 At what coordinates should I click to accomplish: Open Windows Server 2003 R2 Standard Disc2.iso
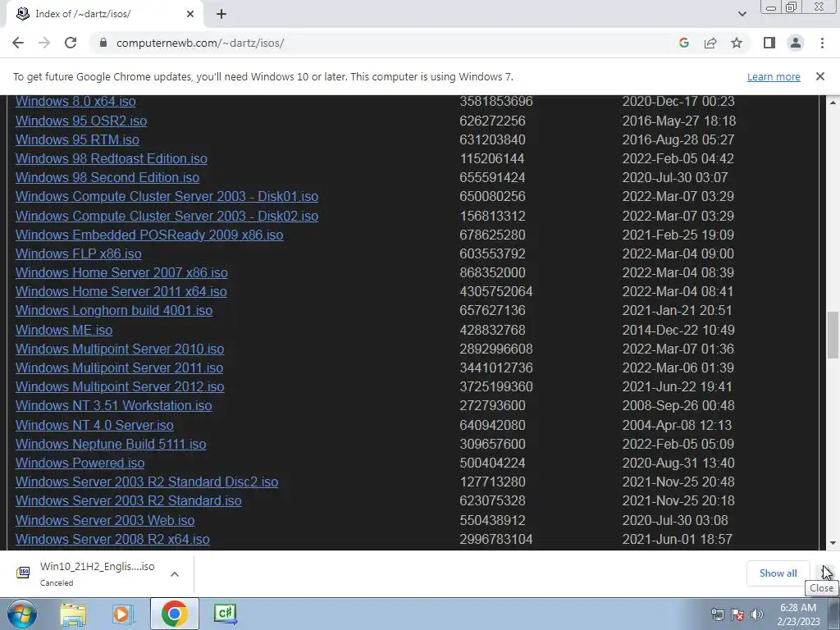147,482
